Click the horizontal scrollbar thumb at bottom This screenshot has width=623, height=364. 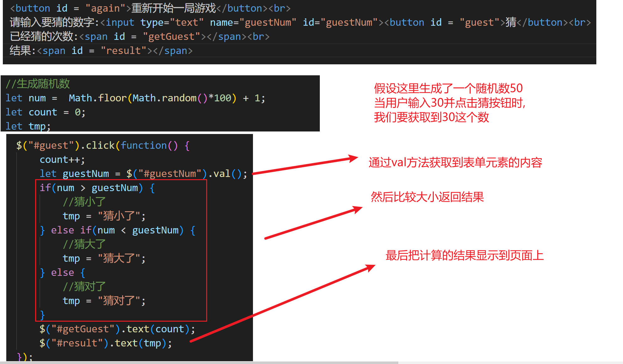coord(199,362)
